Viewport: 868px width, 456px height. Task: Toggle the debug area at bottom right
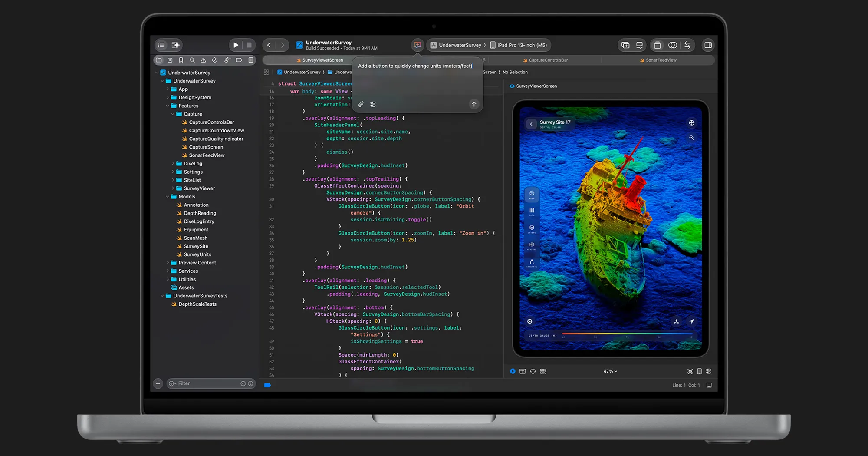coord(709,385)
